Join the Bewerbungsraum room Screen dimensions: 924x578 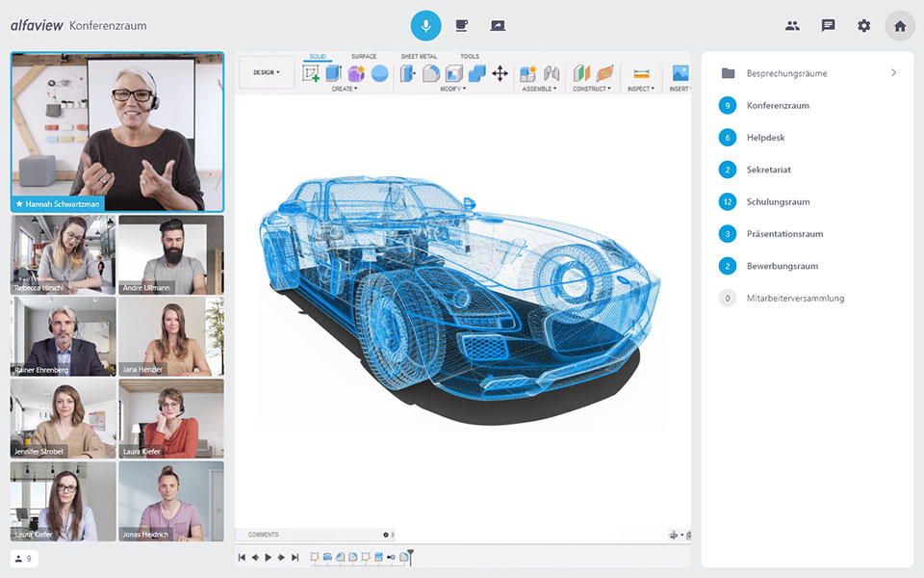pyautogui.click(x=808, y=266)
